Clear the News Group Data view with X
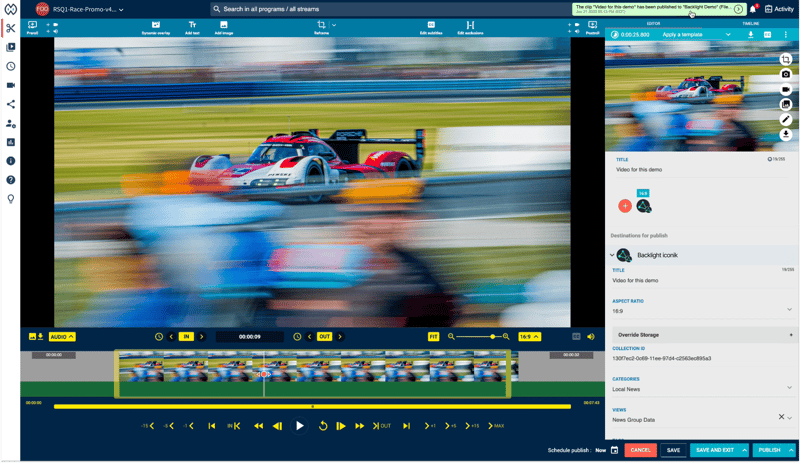Image resolution: width=800 pixels, height=463 pixels. [781, 417]
